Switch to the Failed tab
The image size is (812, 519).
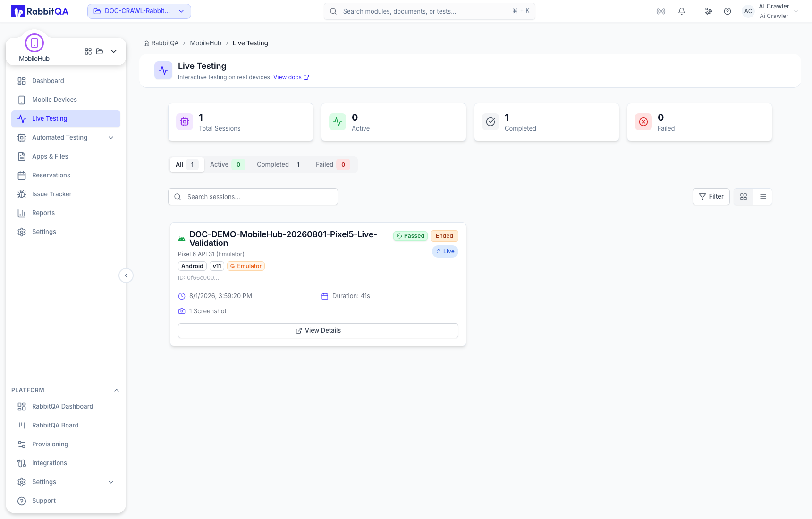[332, 165]
